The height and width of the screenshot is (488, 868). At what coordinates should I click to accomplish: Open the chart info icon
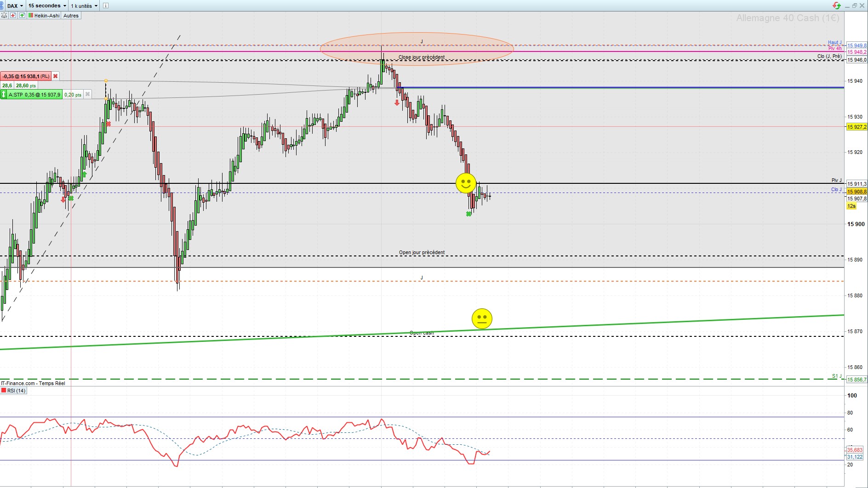pos(105,6)
